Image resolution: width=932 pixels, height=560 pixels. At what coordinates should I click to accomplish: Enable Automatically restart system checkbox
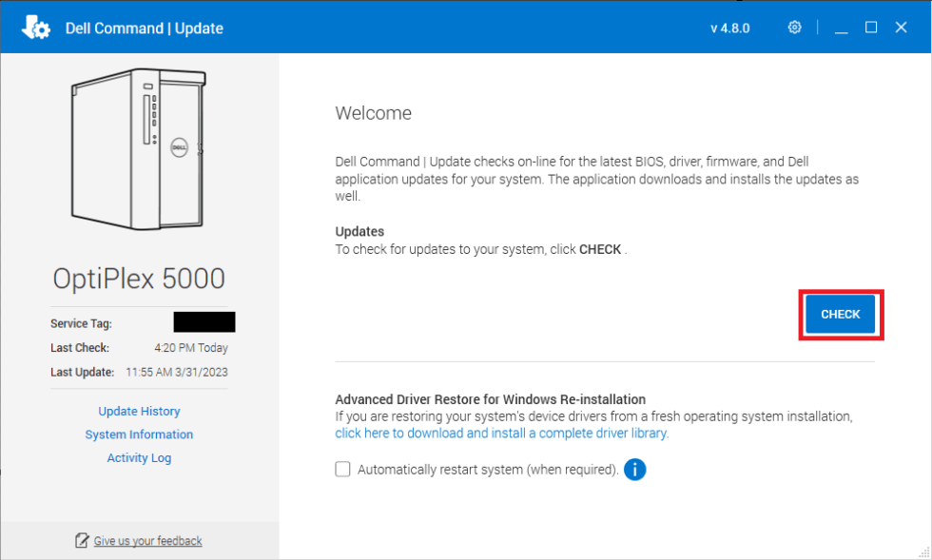tap(342, 469)
